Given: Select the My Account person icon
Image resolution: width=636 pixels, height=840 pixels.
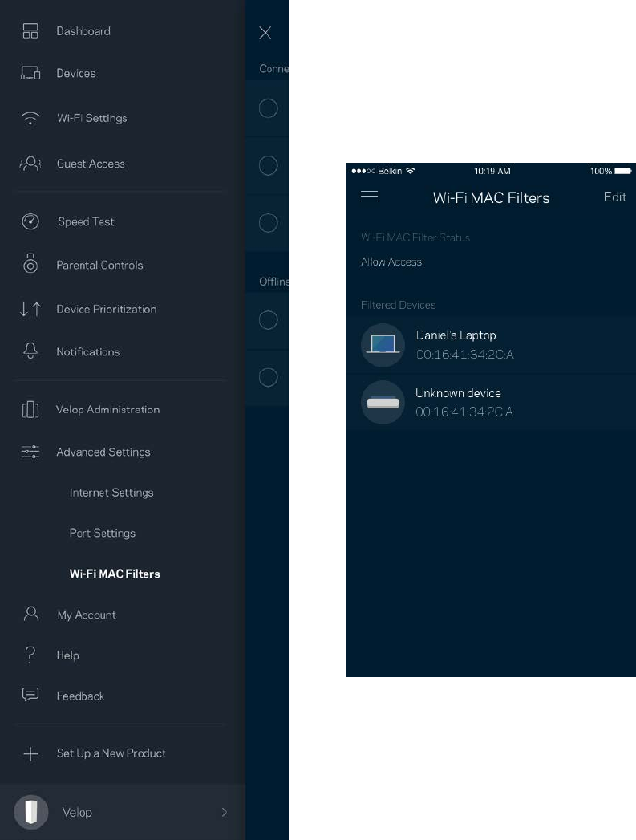Looking at the screenshot, I should 31,614.
